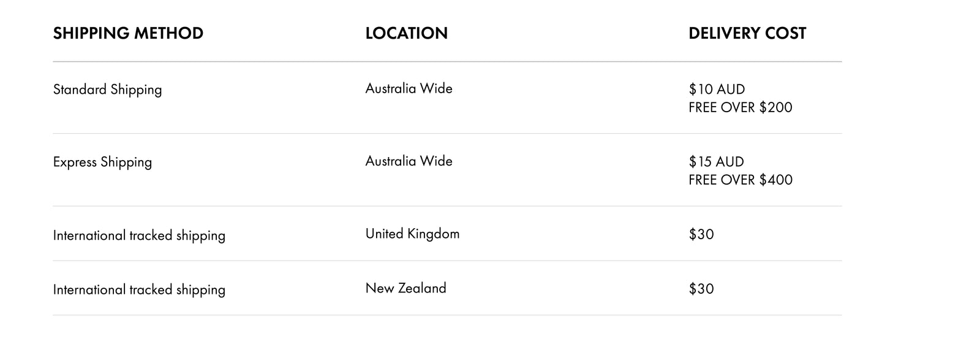The width and height of the screenshot is (980, 341).
Task: Click the FREE OVER $400 text
Action: coord(741,180)
